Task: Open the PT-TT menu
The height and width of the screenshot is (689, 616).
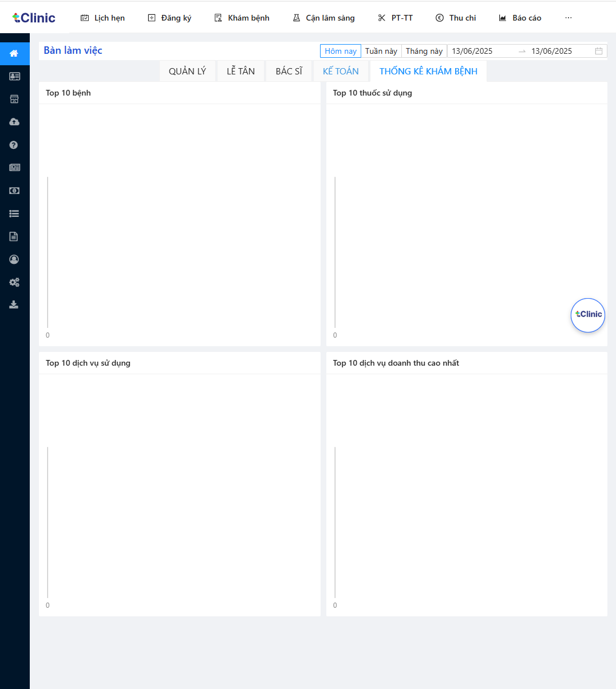Action: [x=395, y=18]
